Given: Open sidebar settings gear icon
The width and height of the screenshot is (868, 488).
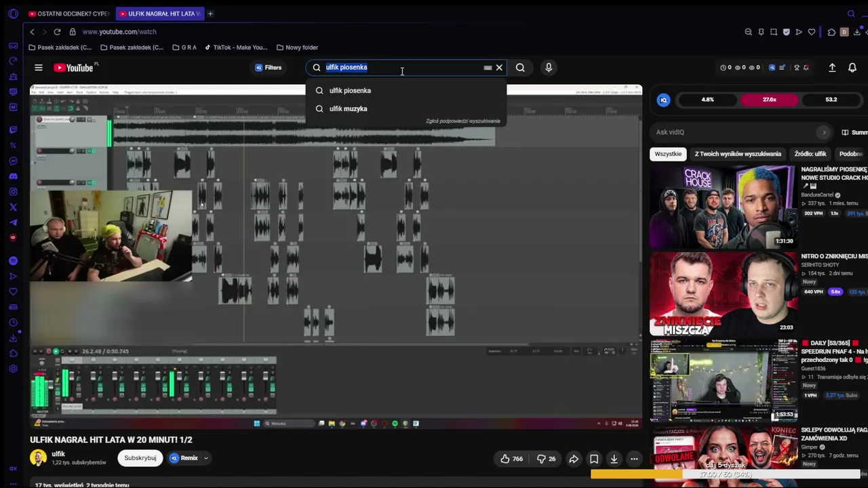Looking at the screenshot, I should pos(13,369).
